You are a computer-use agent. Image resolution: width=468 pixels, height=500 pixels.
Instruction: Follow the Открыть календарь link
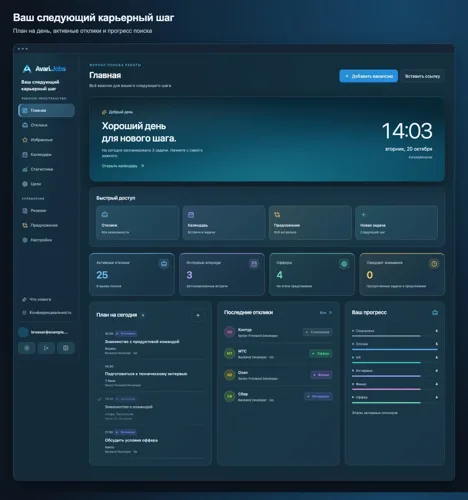tap(123, 166)
